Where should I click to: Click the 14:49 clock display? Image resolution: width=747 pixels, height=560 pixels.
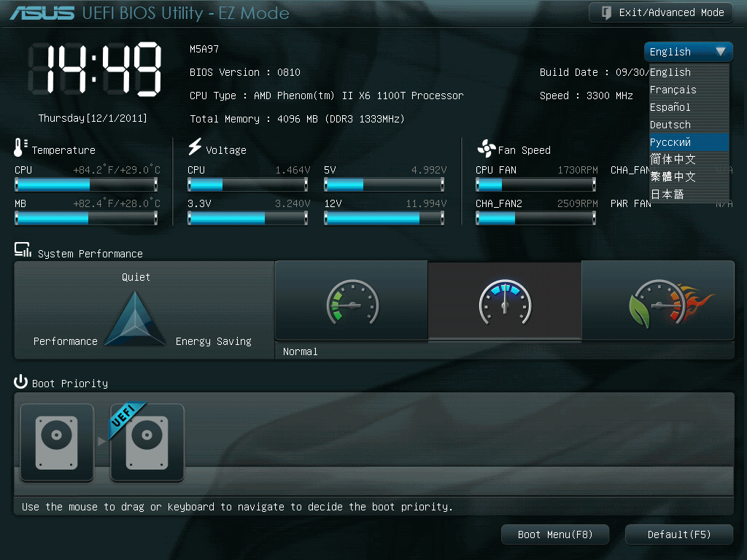coord(95,69)
